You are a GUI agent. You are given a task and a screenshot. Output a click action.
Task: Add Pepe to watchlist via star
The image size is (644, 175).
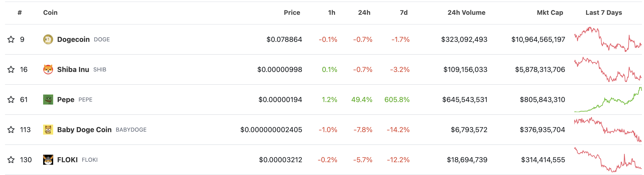tap(11, 100)
